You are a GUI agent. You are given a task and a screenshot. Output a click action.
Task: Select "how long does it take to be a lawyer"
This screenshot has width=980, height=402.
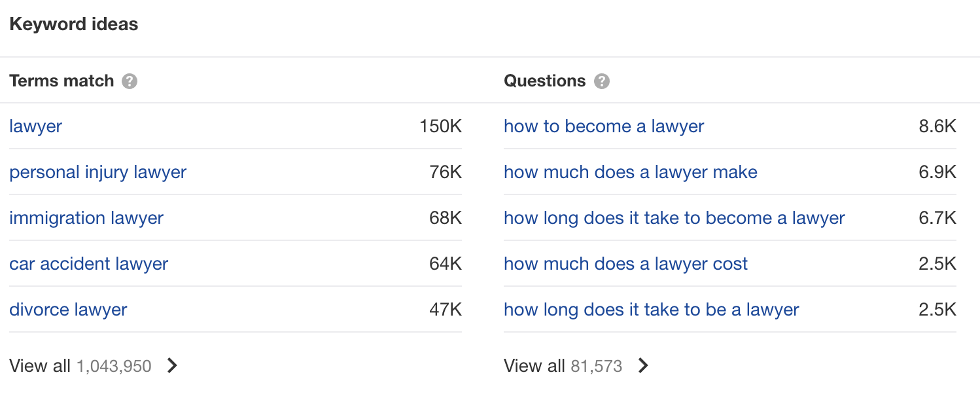click(650, 310)
